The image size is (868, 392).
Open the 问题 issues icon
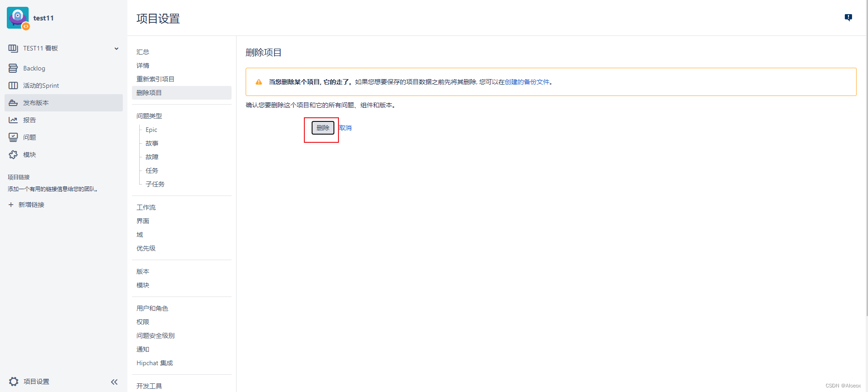[13, 137]
